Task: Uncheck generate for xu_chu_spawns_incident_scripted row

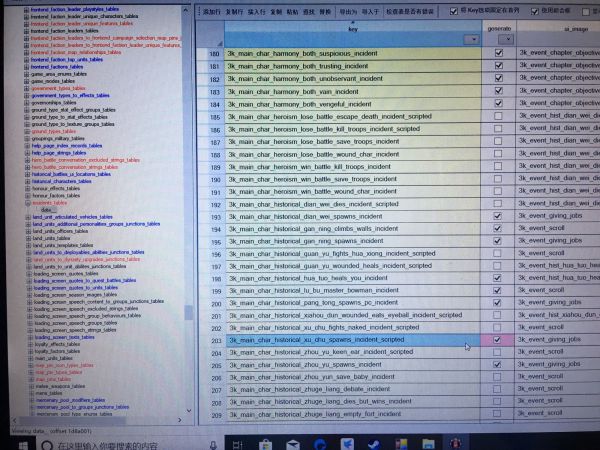Action: click(498, 340)
